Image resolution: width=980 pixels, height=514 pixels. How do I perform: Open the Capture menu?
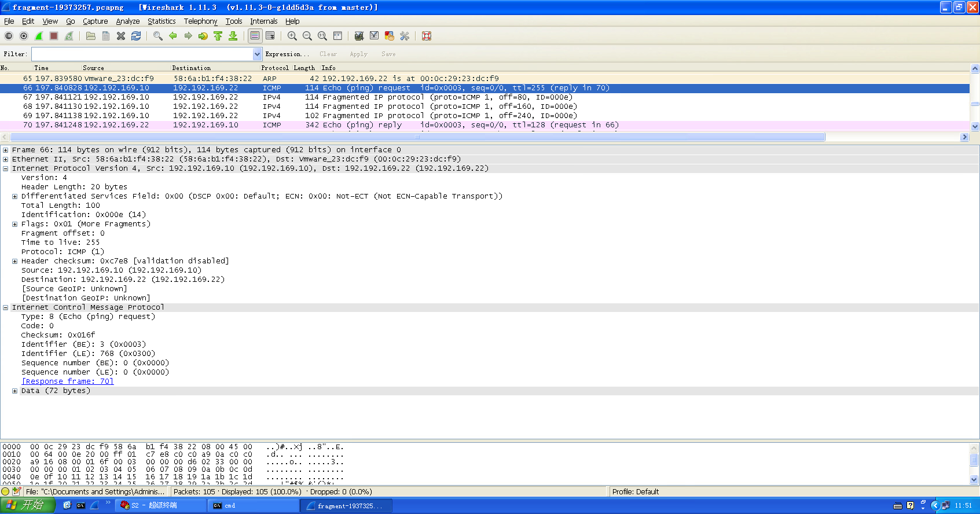(x=96, y=21)
